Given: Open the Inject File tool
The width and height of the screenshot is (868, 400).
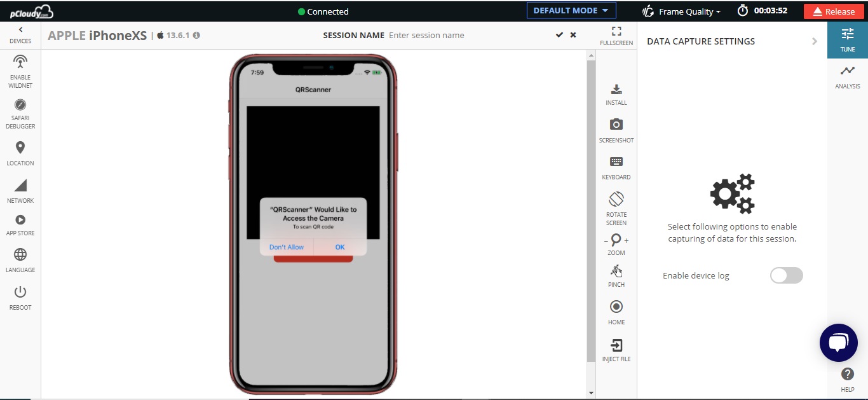Looking at the screenshot, I should (616, 350).
